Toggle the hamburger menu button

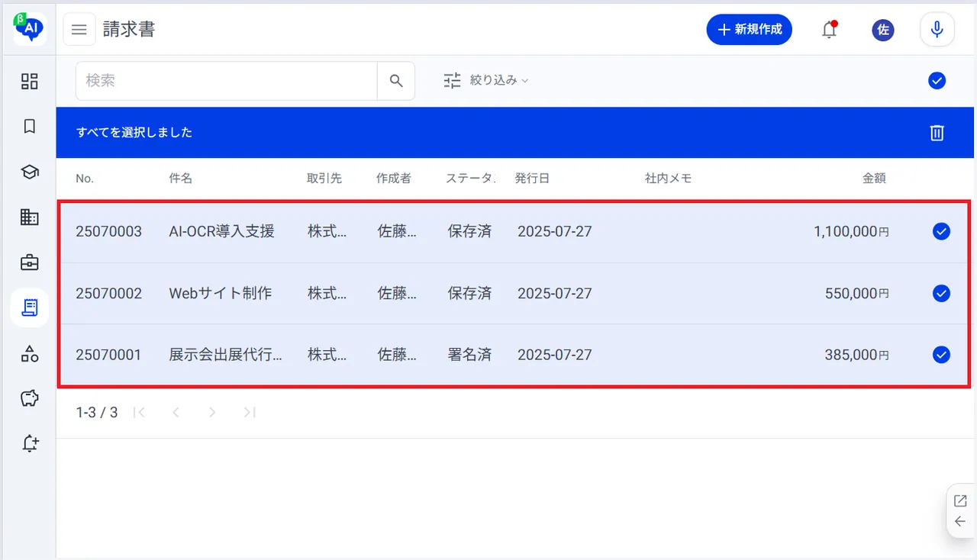click(79, 30)
